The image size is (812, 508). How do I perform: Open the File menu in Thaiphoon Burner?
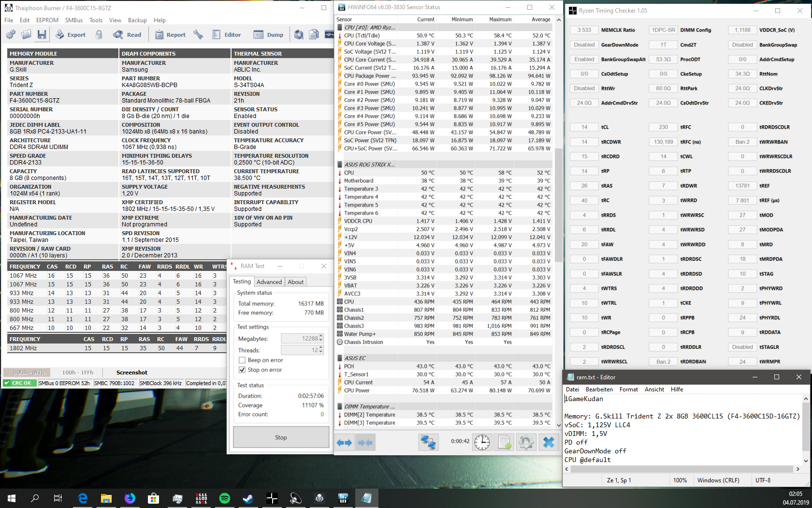click(9, 20)
